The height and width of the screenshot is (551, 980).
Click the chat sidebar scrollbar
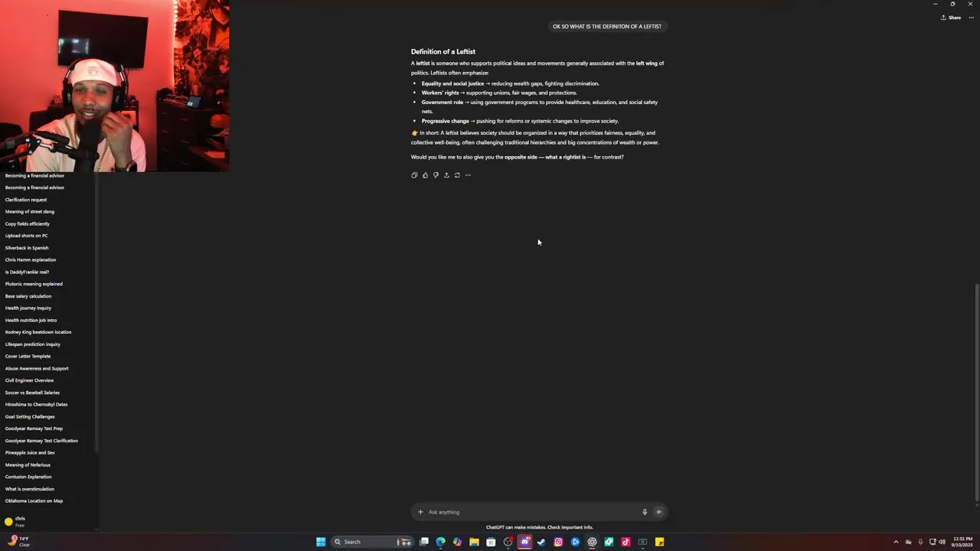pos(96,314)
